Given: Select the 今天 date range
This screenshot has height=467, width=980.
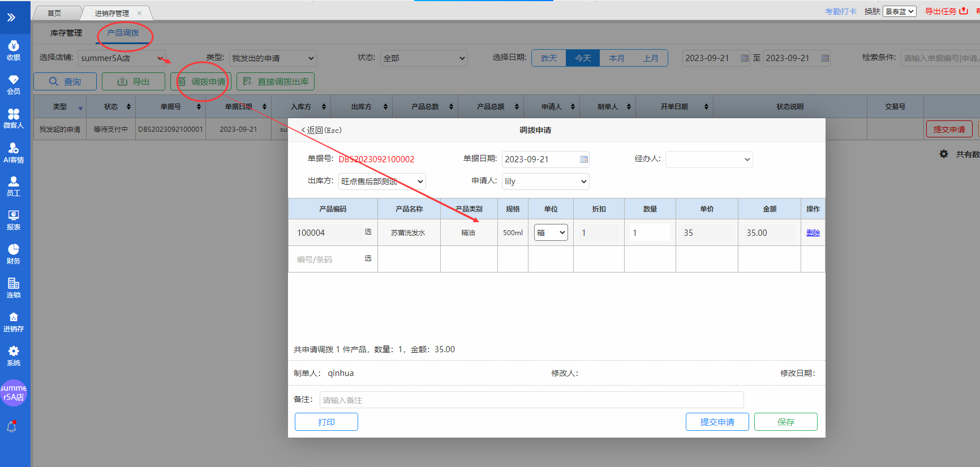Looking at the screenshot, I should (583, 58).
